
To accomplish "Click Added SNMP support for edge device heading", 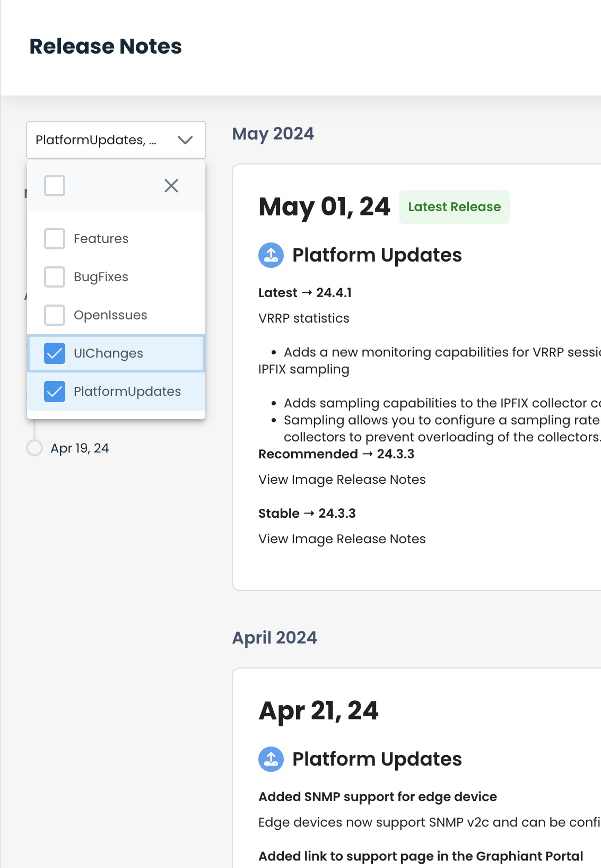I will click(378, 797).
